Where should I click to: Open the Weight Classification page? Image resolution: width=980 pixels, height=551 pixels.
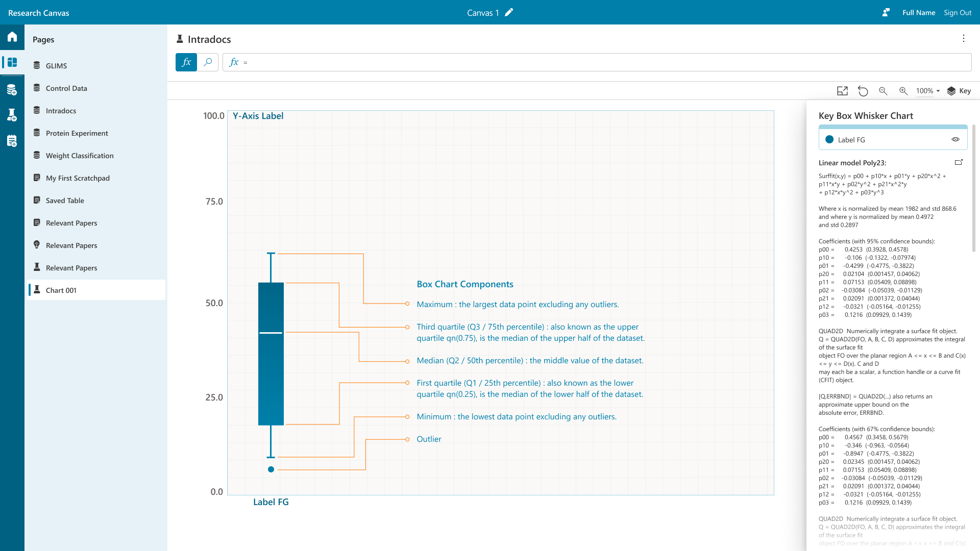(80, 156)
